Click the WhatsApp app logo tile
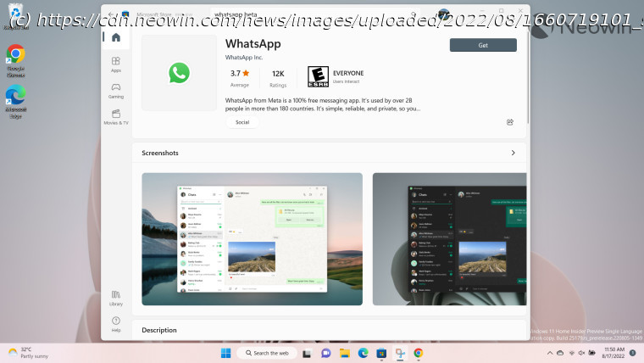The height and width of the screenshot is (363, 644). 179,73
